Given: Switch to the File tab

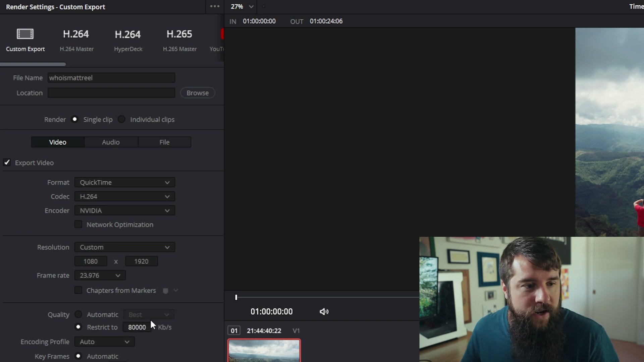Looking at the screenshot, I should point(164,142).
